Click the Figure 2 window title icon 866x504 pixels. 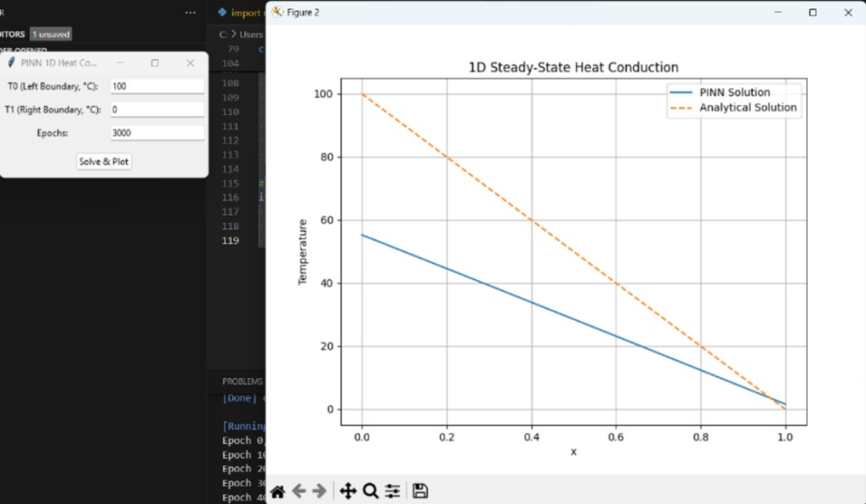(277, 13)
